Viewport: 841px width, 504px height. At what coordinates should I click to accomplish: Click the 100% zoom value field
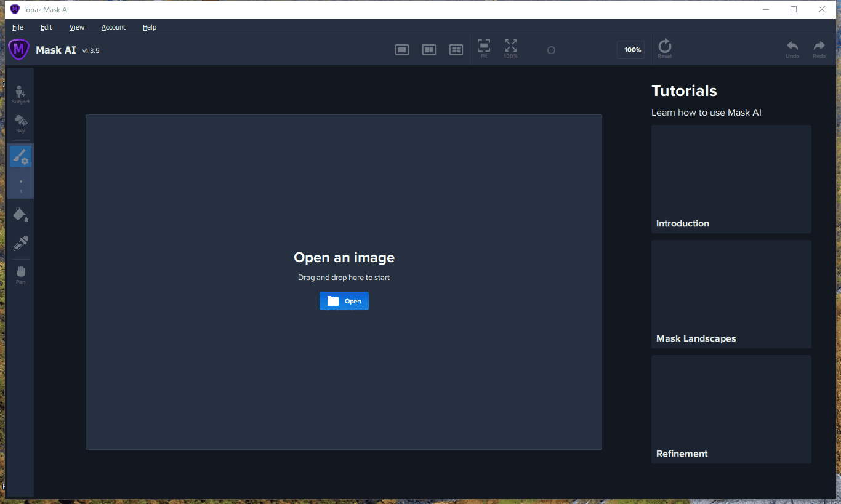pyautogui.click(x=631, y=50)
